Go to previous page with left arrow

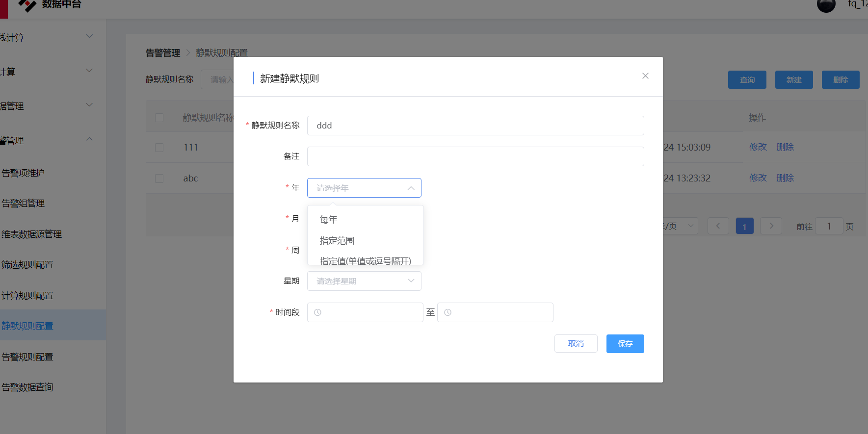718,226
